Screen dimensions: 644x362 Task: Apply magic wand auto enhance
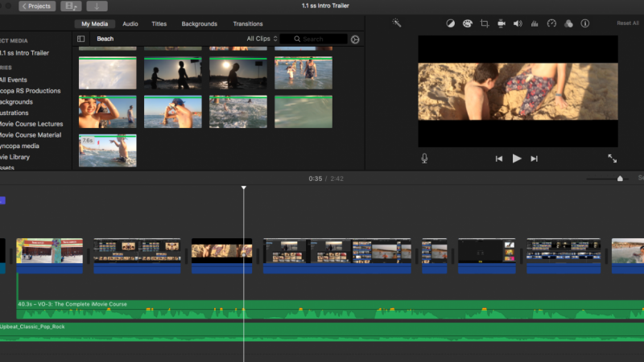[396, 23]
